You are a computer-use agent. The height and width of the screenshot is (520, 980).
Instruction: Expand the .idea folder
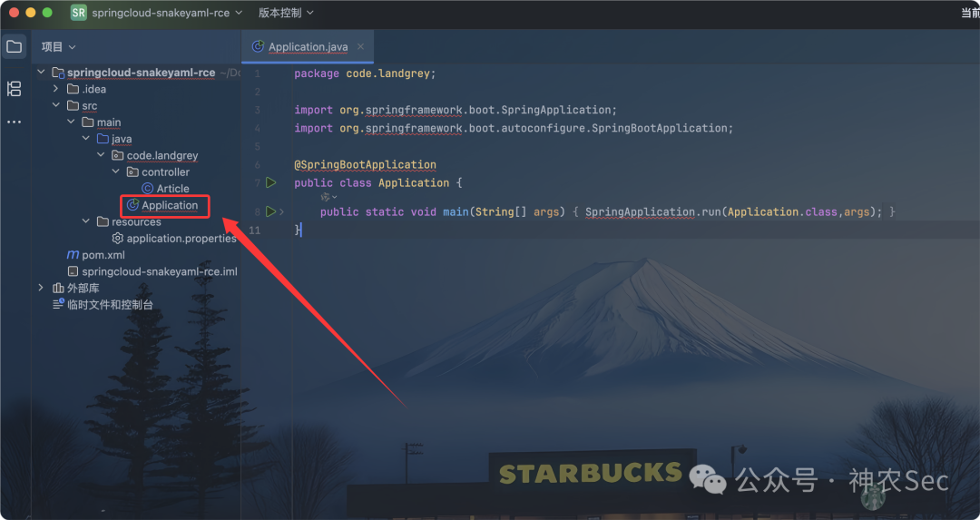[56, 89]
